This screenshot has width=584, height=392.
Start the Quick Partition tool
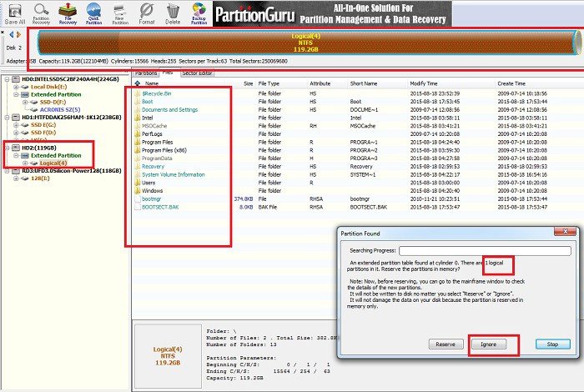click(x=93, y=13)
